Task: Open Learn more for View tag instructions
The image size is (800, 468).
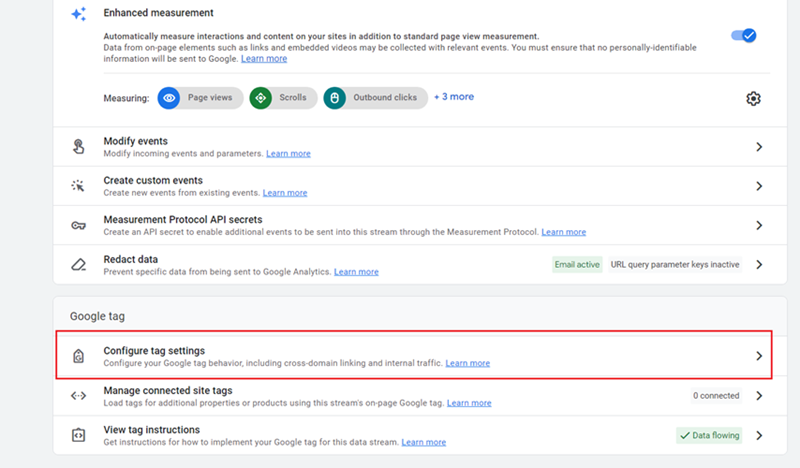Action: 423,442
